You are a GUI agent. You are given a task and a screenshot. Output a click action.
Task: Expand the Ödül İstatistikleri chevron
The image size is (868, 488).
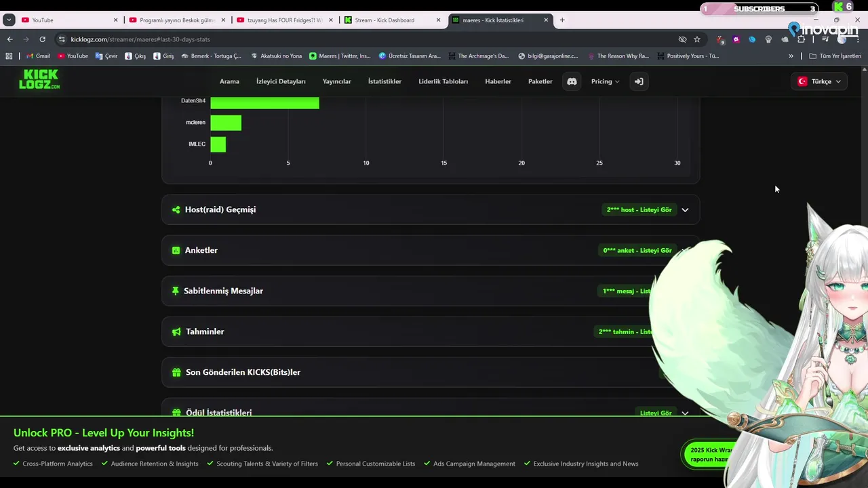685,413
